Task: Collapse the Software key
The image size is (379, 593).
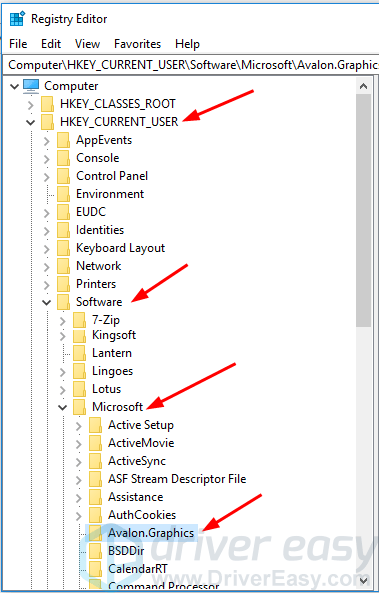Action: (x=47, y=302)
